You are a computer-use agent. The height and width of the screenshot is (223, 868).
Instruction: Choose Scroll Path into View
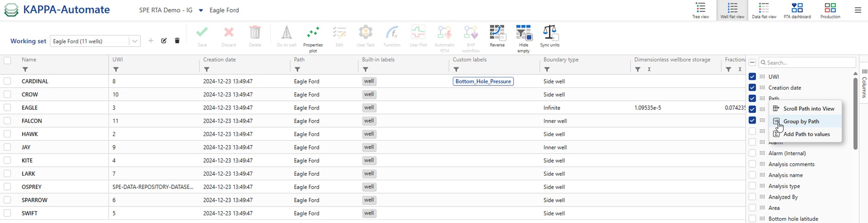805,109
